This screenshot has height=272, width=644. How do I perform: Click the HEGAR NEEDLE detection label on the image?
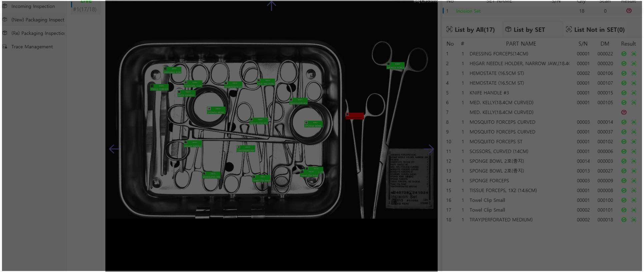pyautogui.click(x=193, y=144)
